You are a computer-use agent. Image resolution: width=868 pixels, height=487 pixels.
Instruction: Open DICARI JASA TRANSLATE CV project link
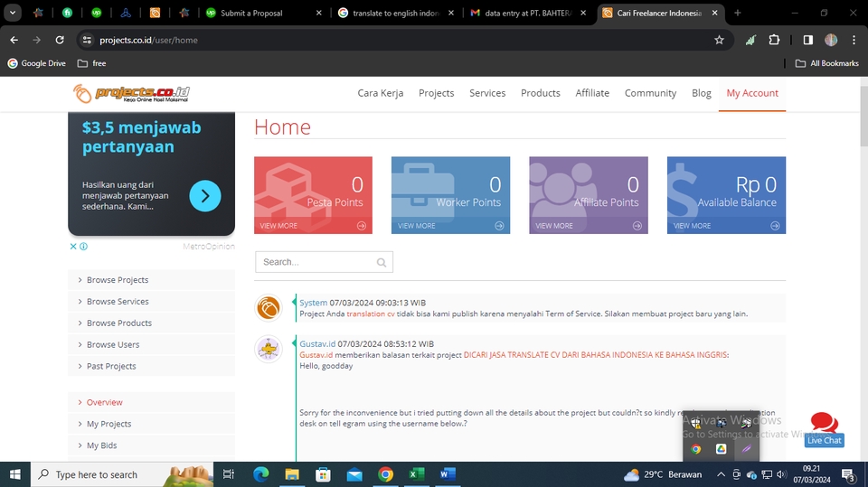[595, 355]
